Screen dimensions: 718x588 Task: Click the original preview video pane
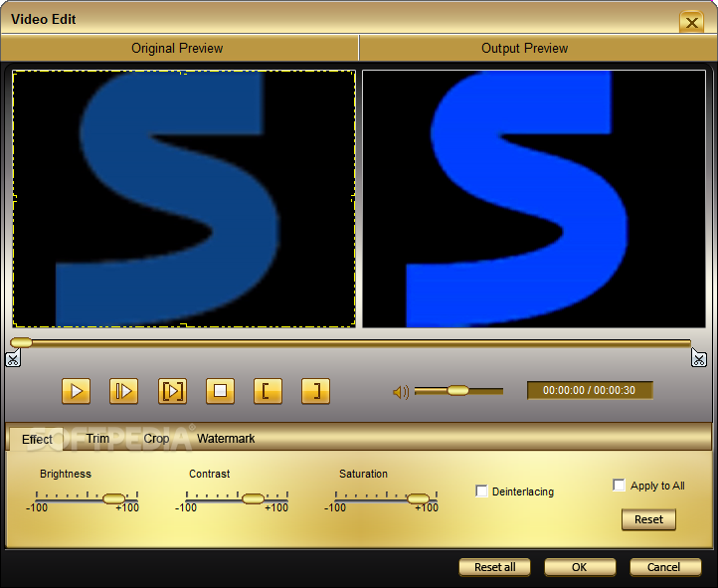(184, 198)
